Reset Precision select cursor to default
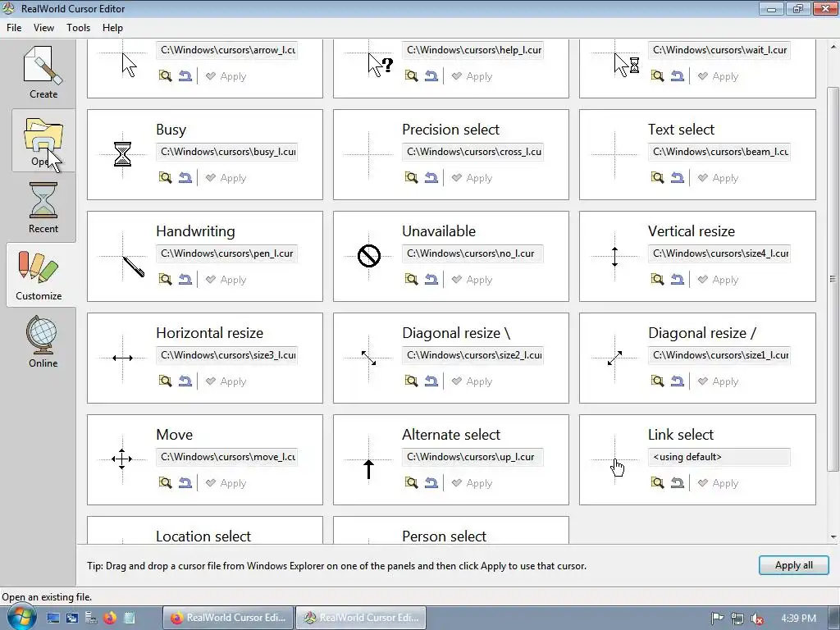840x630 pixels. click(431, 178)
